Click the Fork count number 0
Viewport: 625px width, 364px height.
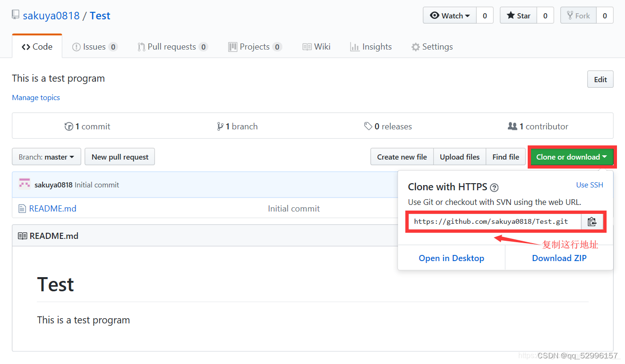coord(605,16)
